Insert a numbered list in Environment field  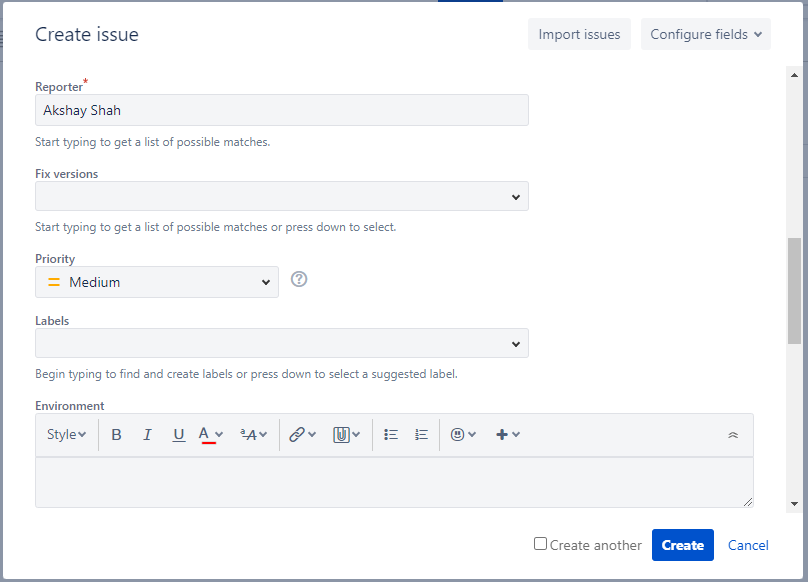(421, 434)
